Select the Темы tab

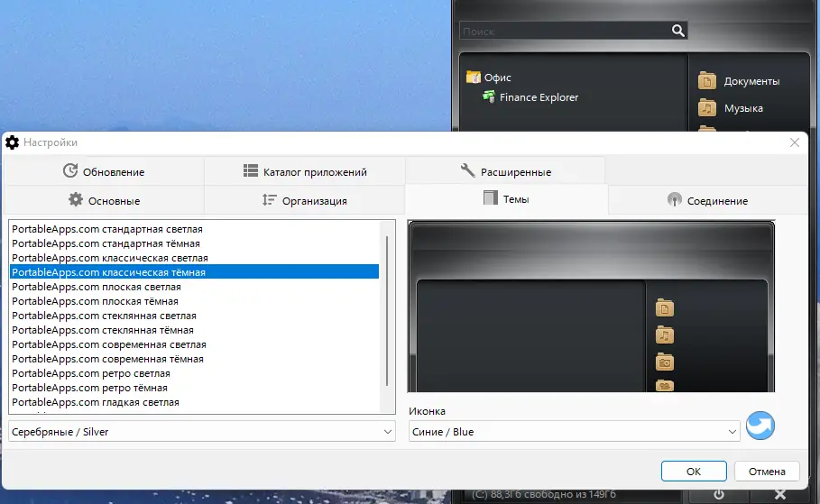[506, 198]
